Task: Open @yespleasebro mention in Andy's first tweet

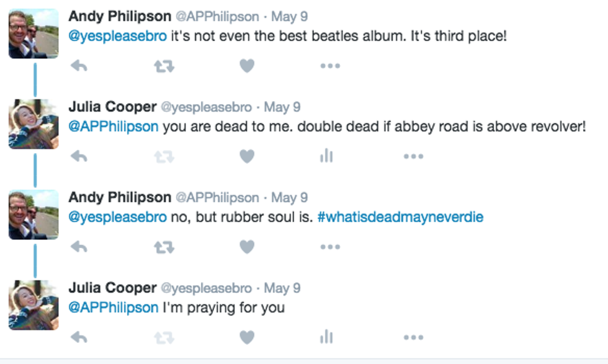Action: [117, 36]
